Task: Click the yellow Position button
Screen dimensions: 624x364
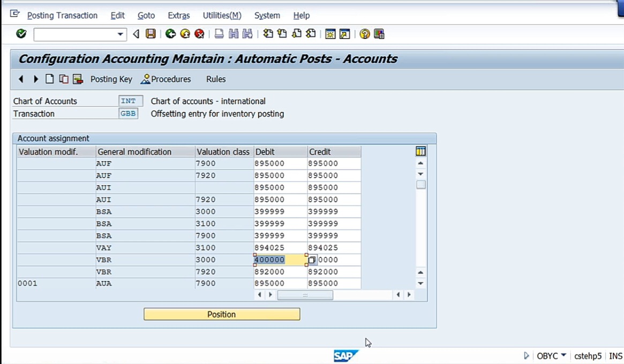Action: [x=222, y=314]
